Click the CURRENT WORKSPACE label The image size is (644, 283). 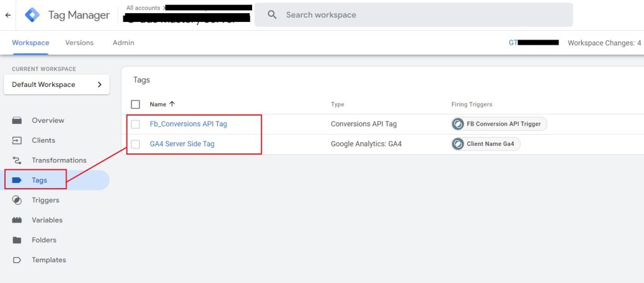tap(44, 69)
